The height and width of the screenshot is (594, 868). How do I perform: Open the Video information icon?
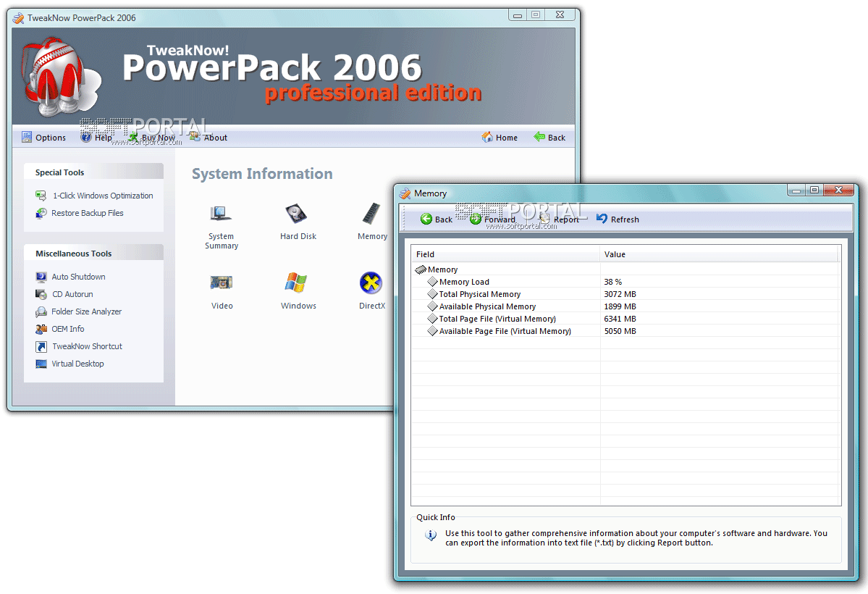click(x=222, y=283)
